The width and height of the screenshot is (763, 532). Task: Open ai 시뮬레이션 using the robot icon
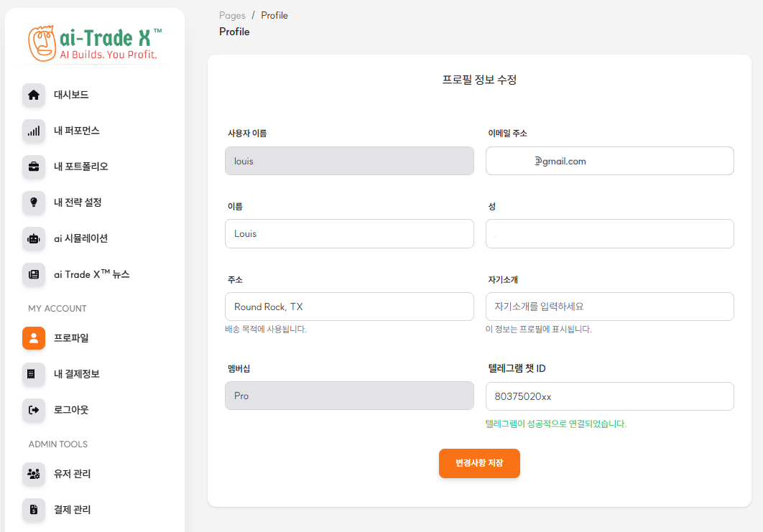point(33,238)
